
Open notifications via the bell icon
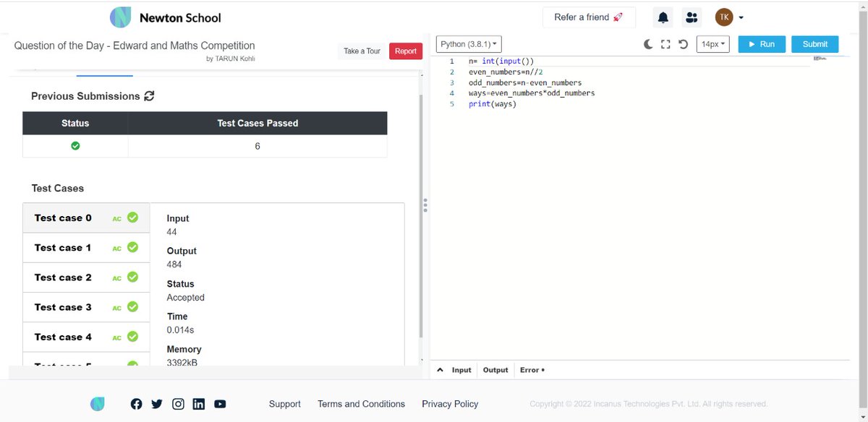663,17
